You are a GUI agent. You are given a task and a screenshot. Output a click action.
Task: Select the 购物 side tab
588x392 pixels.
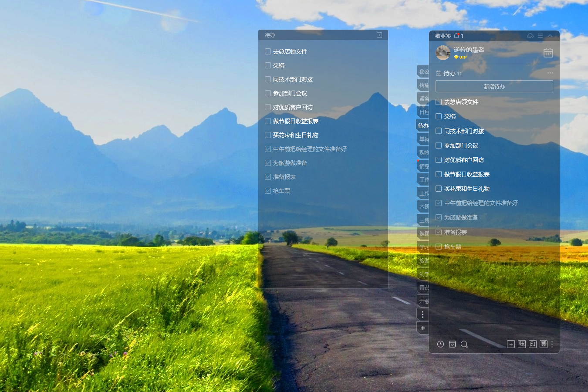(423, 152)
